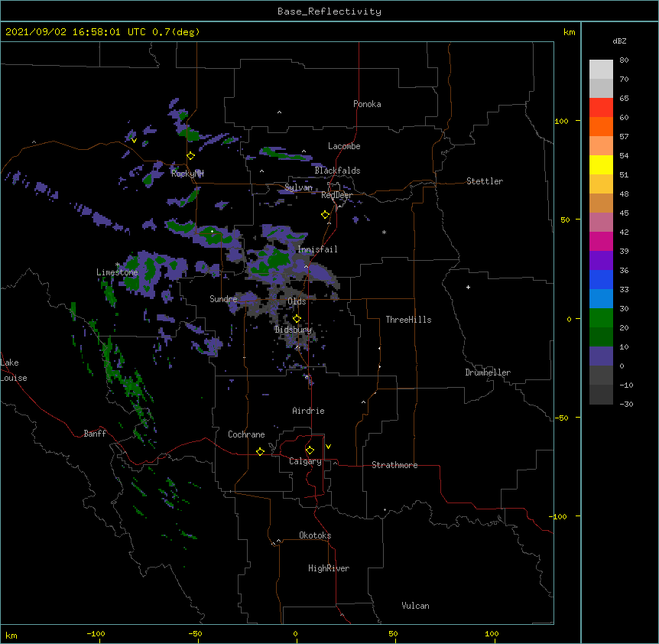Select the orange 57-60 dBZ legend swatch
Viewport: 659px width, 644px height.
601,126
